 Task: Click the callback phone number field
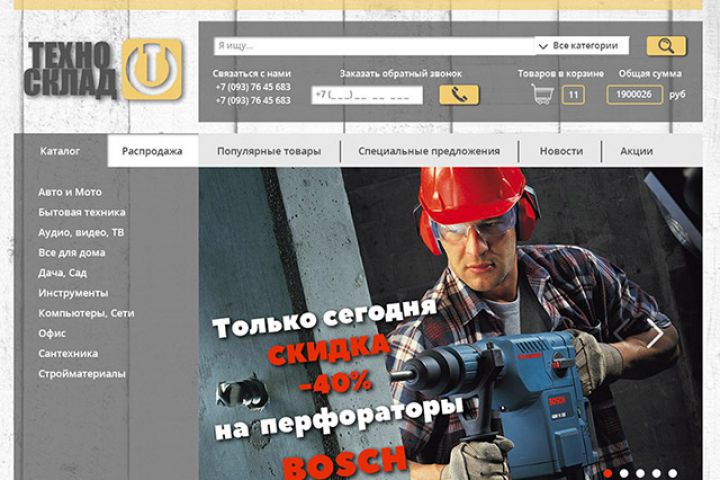tap(367, 95)
